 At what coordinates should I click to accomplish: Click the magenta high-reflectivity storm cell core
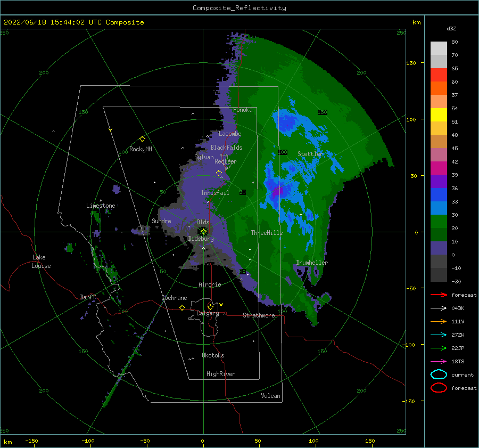pos(278,192)
